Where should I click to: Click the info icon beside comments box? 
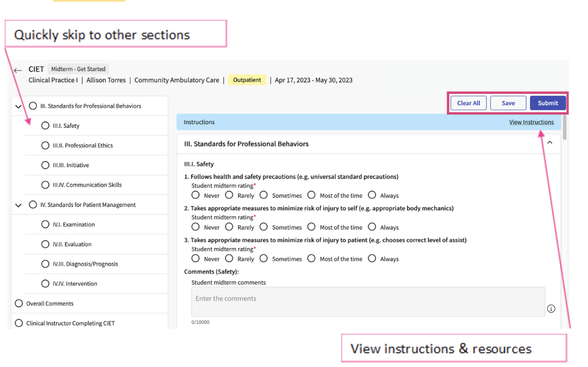tap(551, 309)
